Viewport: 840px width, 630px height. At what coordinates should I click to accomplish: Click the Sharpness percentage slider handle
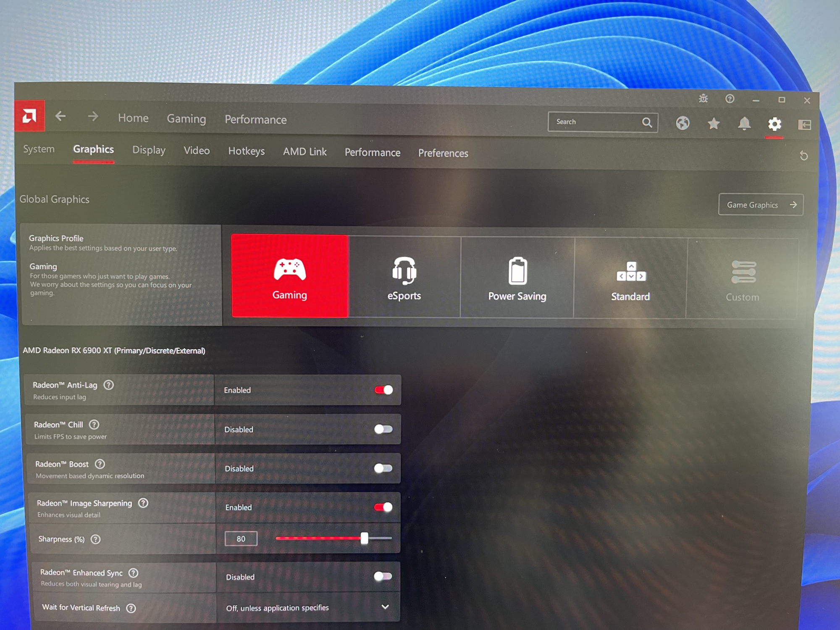[364, 538]
